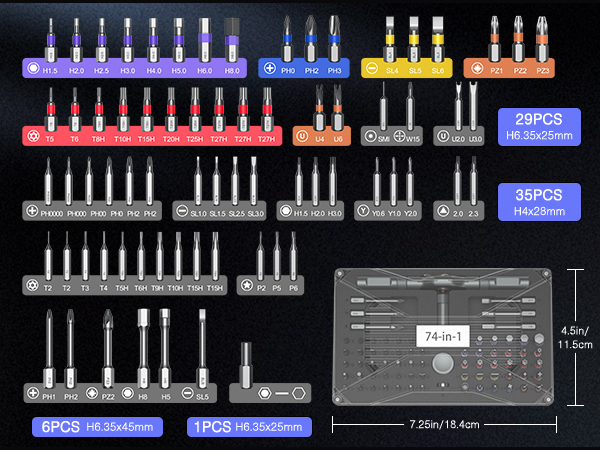Screen dimensions: 600x450
Task: Click the 1PCS H6.35x25mm label
Action: click(249, 427)
